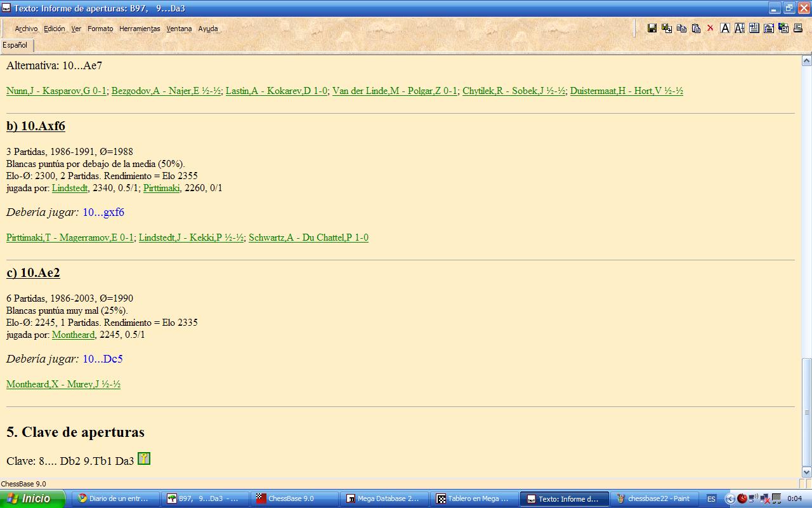812x508 pixels.
Task: Click text '3 Partidas, 1986-1991, Ø=1988'
Action: pyautogui.click(x=70, y=152)
